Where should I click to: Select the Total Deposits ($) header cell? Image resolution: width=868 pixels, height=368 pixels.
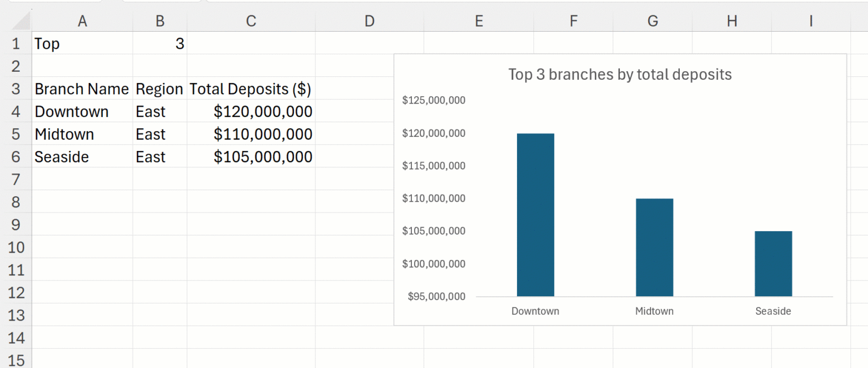[x=251, y=89]
